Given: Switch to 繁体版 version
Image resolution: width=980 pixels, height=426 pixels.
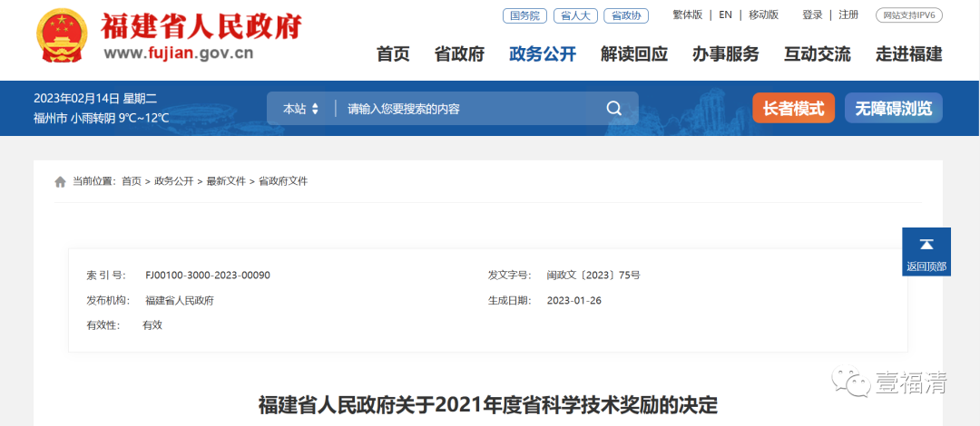Looking at the screenshot, I should point(688,15).
